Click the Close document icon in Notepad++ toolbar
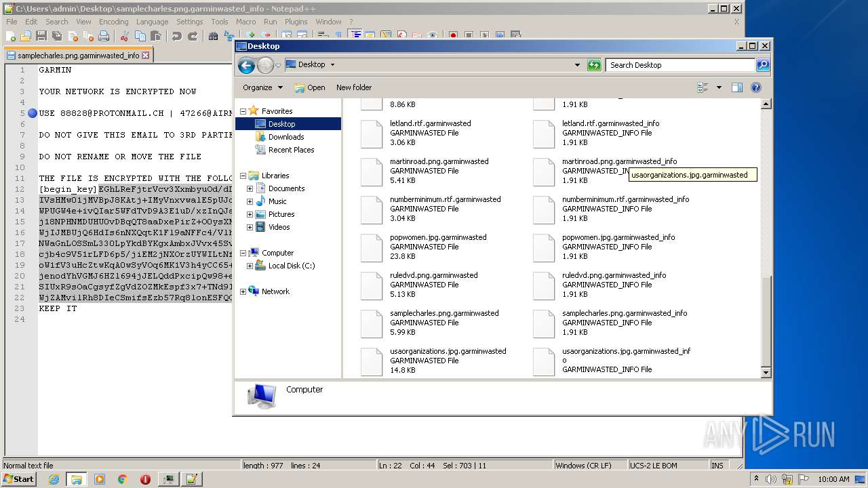 (x=73, y=36)
